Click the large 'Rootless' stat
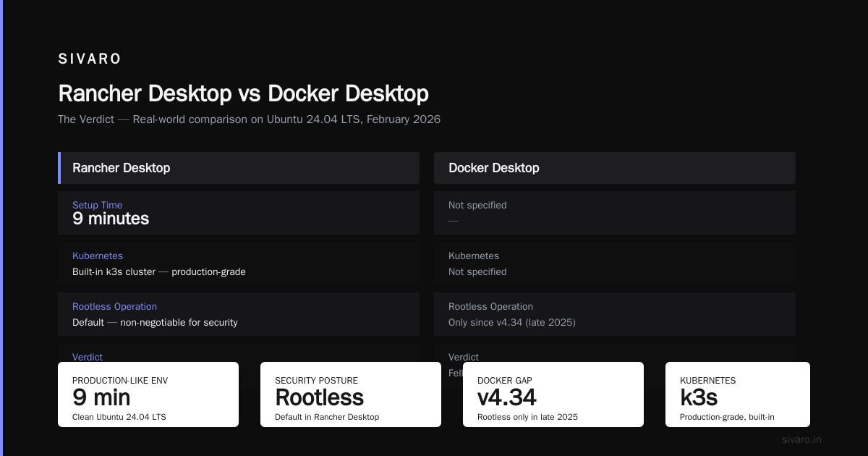This screenshot has width=868, height=456. coord(320,397)
